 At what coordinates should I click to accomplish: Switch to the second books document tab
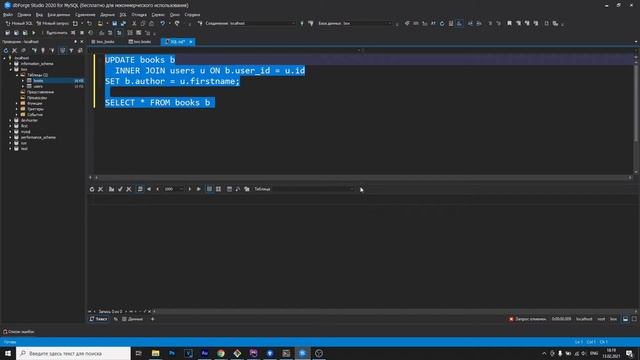(140, 42)
